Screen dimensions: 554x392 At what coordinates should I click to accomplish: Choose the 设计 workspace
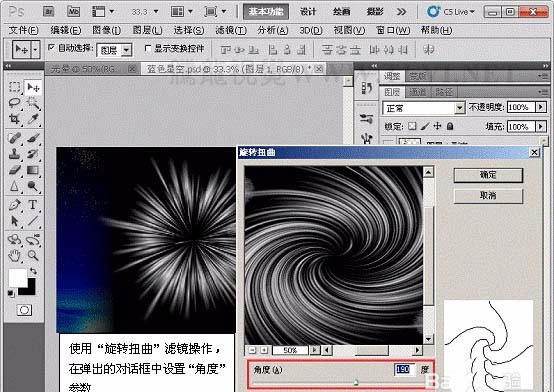pyautogui.click(x=308, y=12)
